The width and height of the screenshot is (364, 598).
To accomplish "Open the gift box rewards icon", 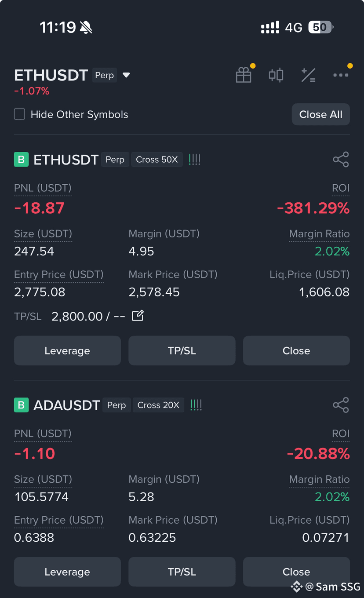I will click(x=244, y=75).
